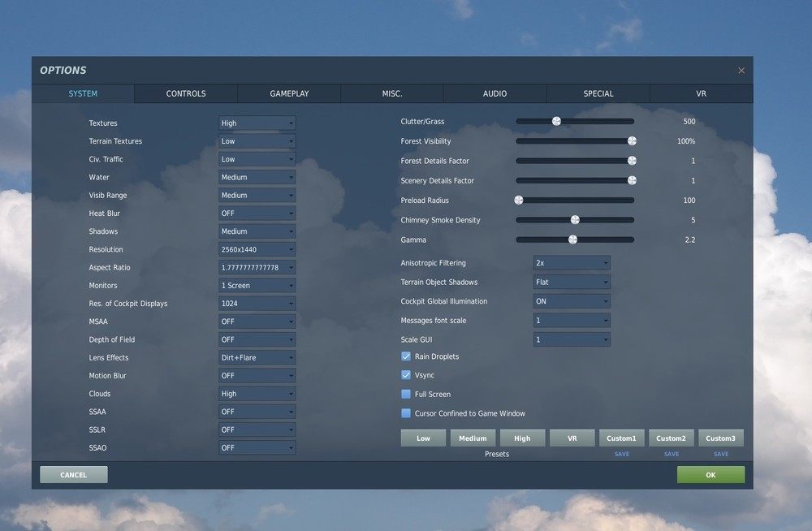
Task: Open the Visib Range dropdown
Action: 257,196
